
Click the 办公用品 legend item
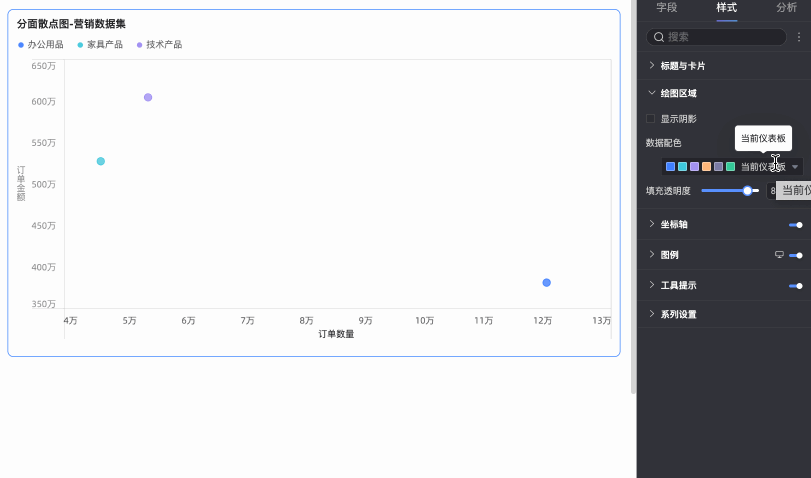[x=41, y=44]
